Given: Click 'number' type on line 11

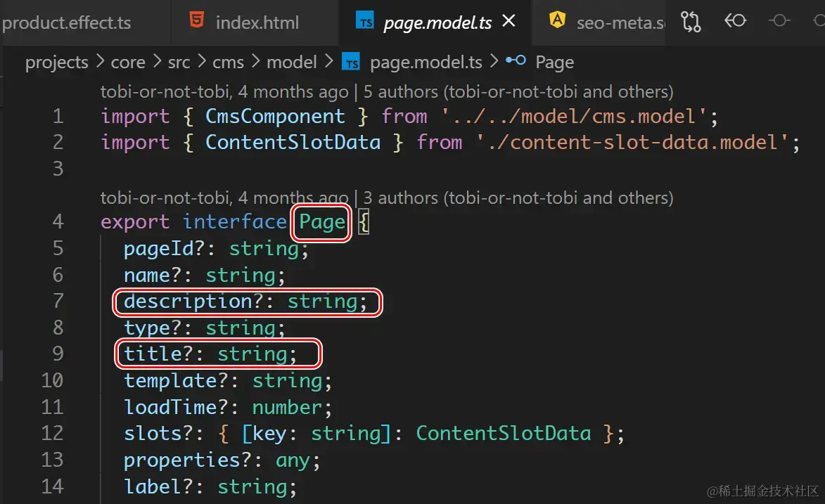Looking at the screenshot, I should 287,408.
